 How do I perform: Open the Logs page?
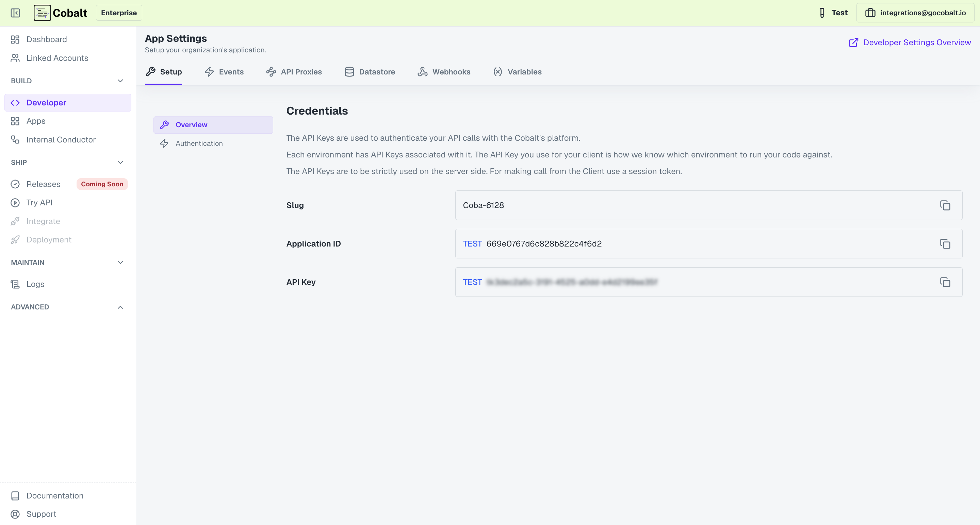[x=35, y=284]
